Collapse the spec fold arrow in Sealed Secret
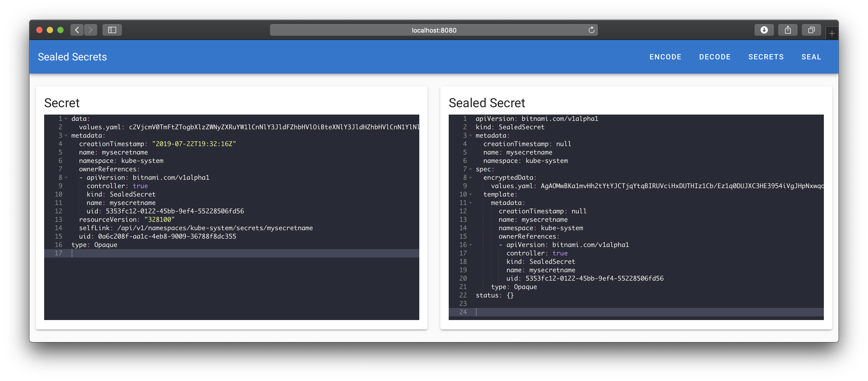868x381 pixels. (471, 169)
